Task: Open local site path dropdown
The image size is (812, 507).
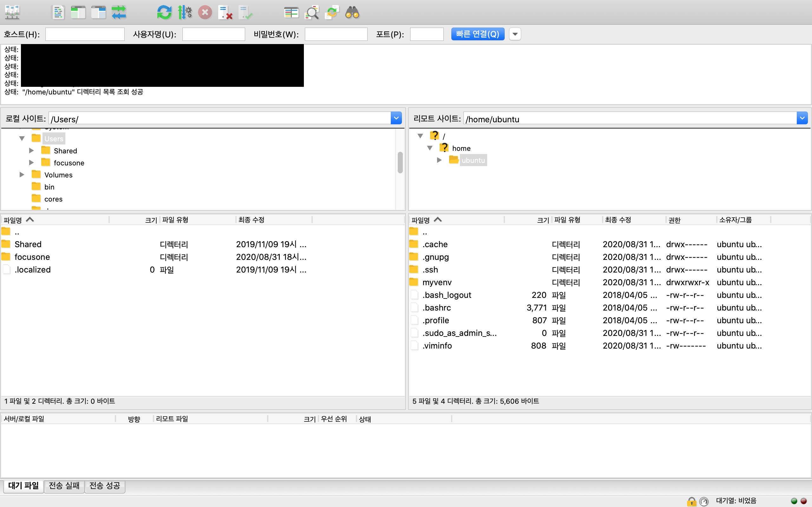Action: [396, 119]
